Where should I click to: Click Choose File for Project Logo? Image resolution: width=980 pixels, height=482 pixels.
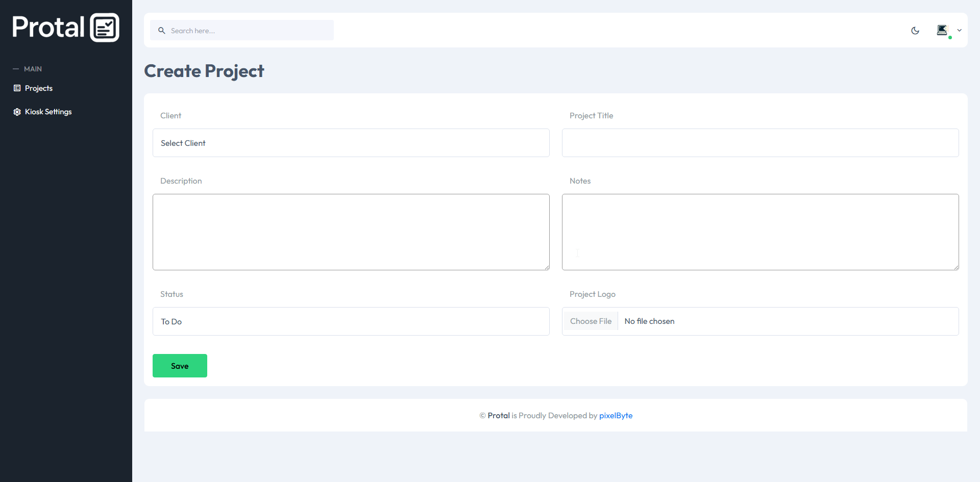click(591, 321)
